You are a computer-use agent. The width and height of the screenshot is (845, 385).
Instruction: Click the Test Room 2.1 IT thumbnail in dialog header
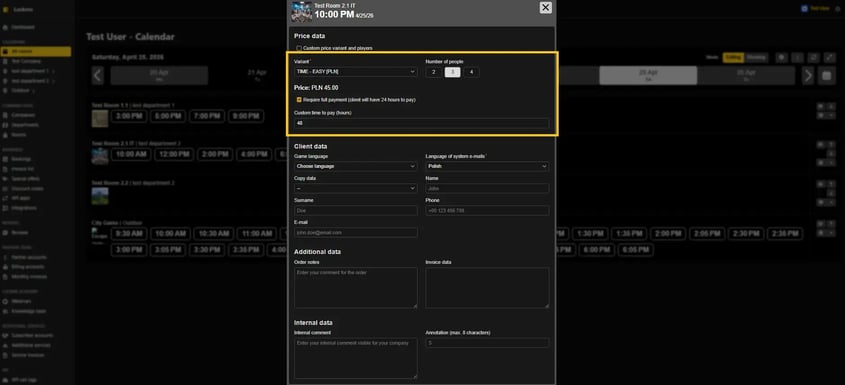(x=301, y=11)
